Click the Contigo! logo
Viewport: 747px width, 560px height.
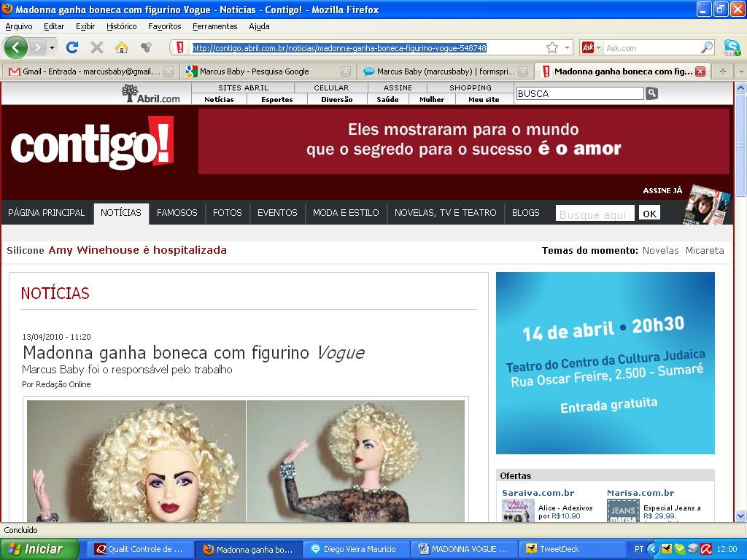coord(93,143)
